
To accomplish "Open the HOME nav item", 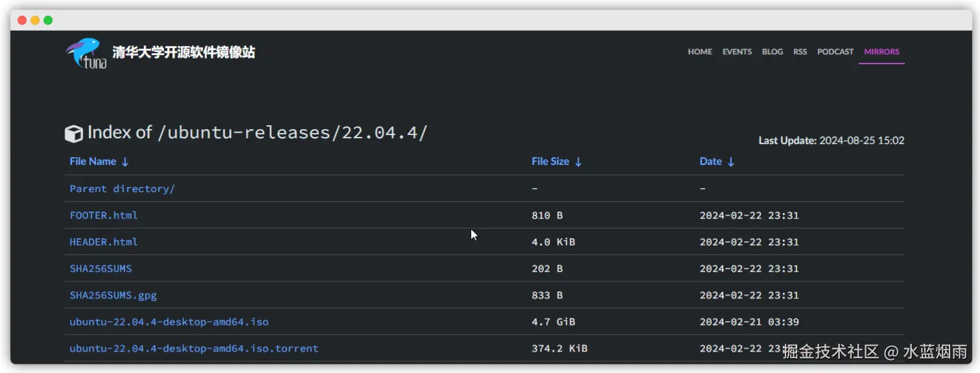I will coord(700,52).
